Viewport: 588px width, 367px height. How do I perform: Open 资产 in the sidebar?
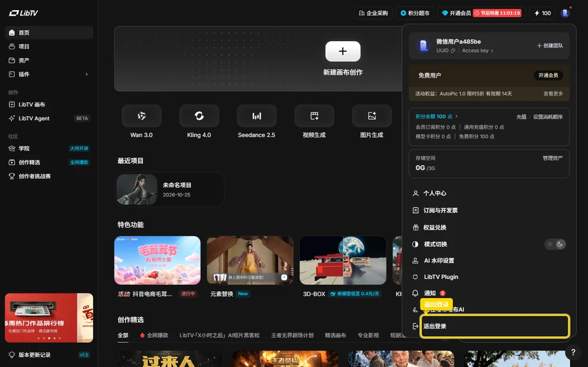[49, 60]
